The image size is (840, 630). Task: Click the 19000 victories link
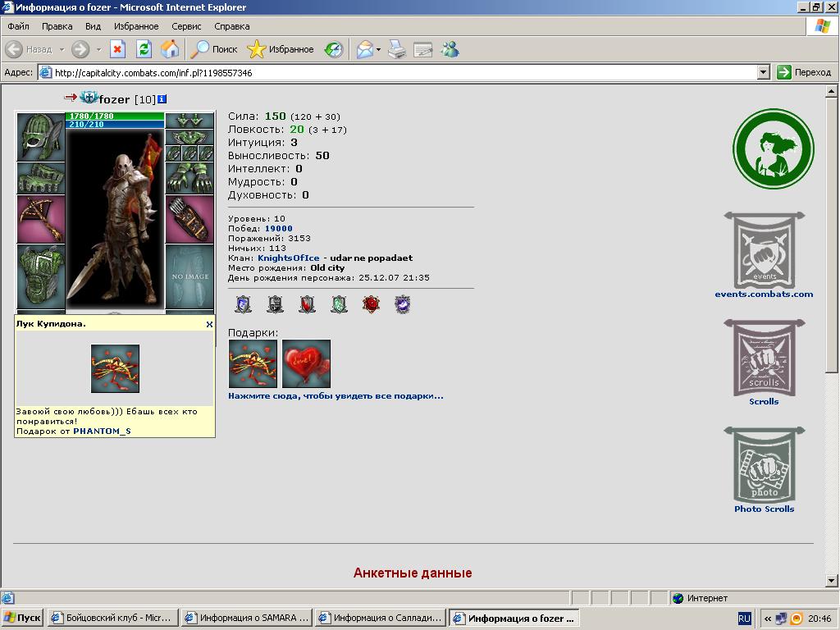[279, 228]
